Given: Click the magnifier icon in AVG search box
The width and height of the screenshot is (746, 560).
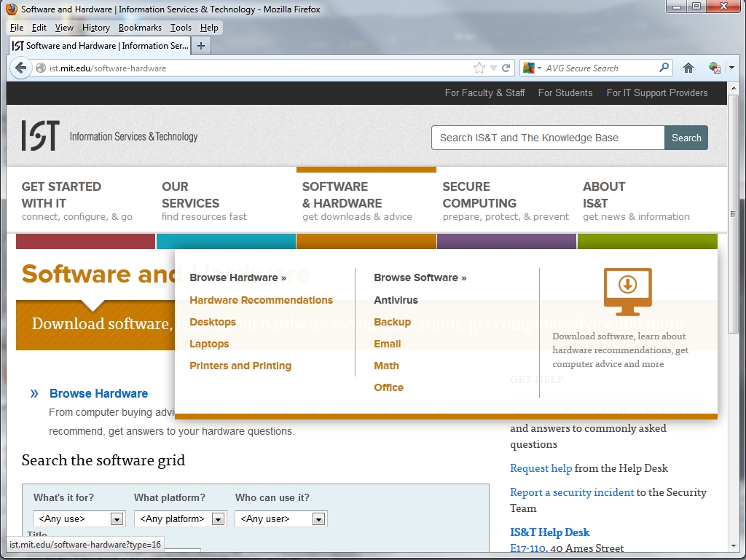Looking at the screenshot, I should pos(664,68).
